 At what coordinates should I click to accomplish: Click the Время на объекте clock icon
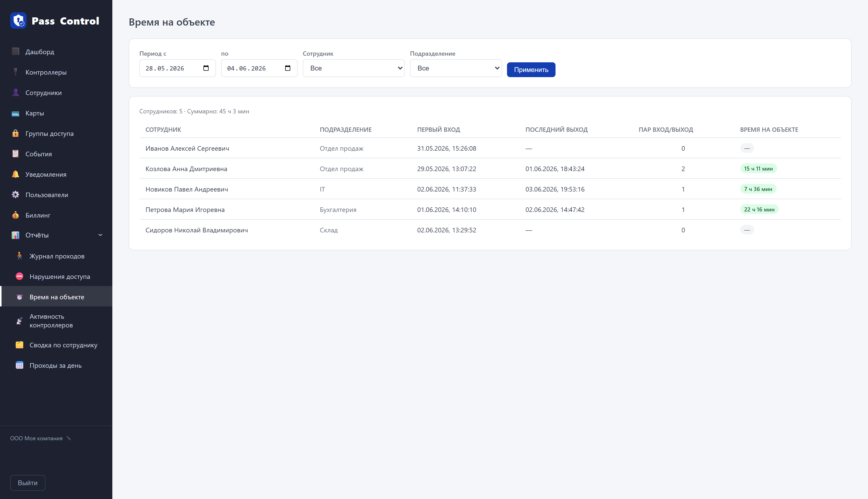tap(19, 297)
